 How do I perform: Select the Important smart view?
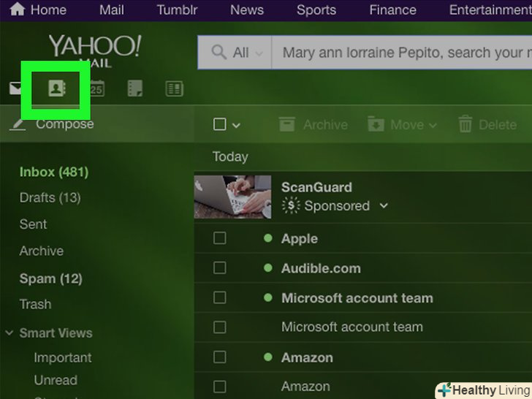63,357
